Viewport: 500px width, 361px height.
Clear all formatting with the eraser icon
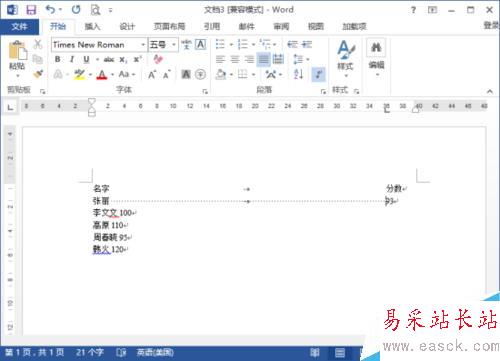(x=158, y=59)
